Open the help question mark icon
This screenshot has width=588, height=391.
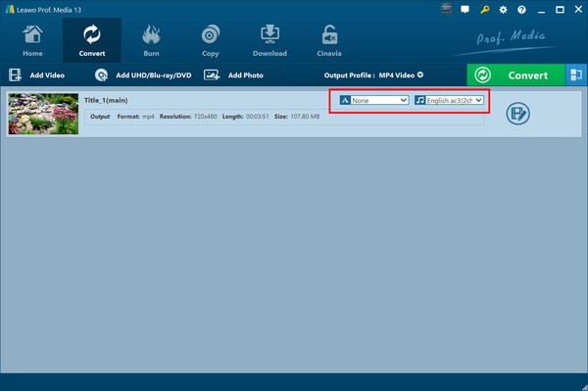pyautogui.click(x=521, y=10)
